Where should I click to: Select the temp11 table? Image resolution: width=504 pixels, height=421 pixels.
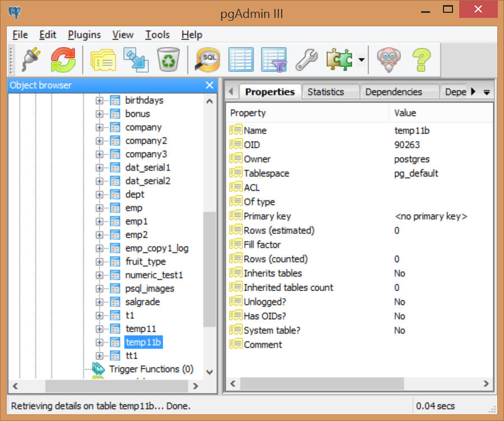click(141, 329)
